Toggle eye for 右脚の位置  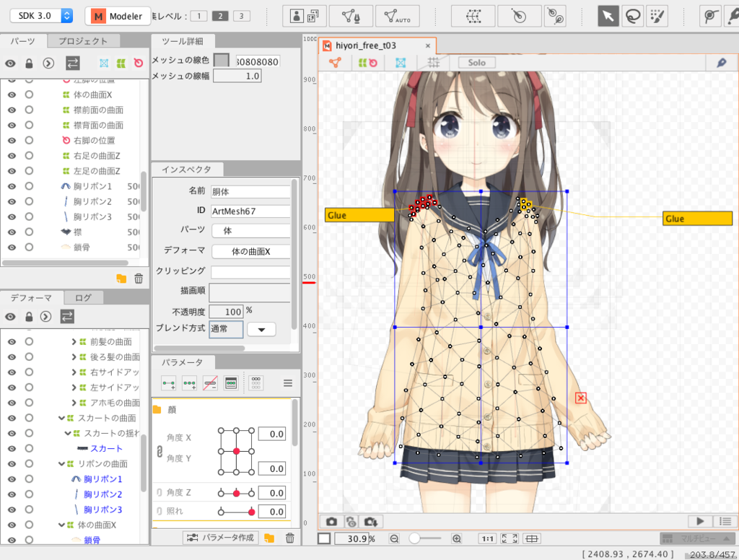click(x=12, y=141)
